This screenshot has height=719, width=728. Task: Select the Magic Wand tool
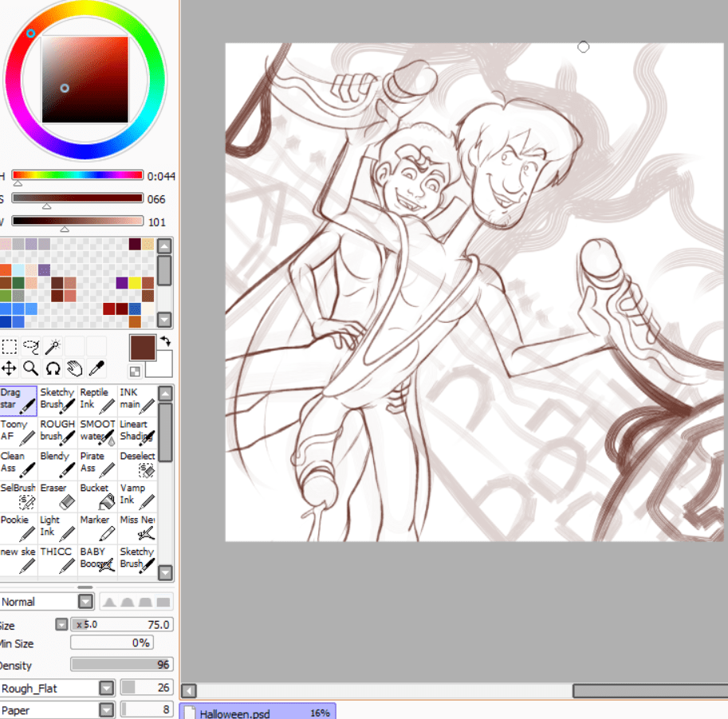click(x=53, y=347)
